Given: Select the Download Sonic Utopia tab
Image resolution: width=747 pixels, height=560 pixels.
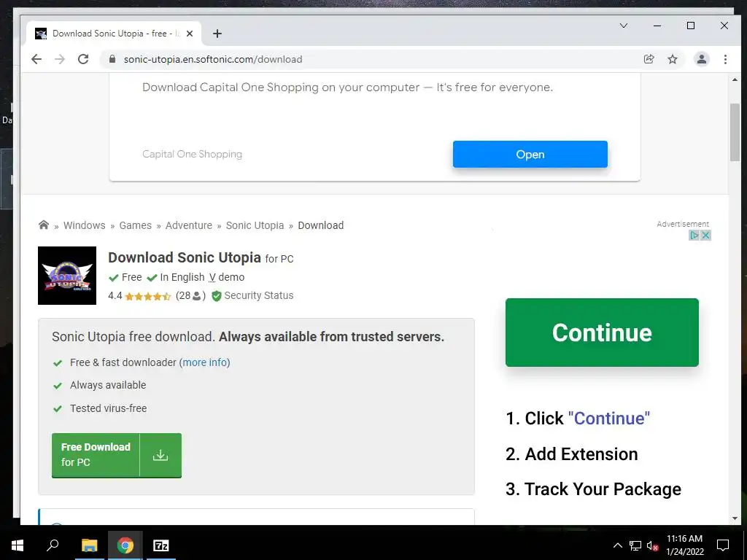Looking at the screenshot, I should (113, 34).
